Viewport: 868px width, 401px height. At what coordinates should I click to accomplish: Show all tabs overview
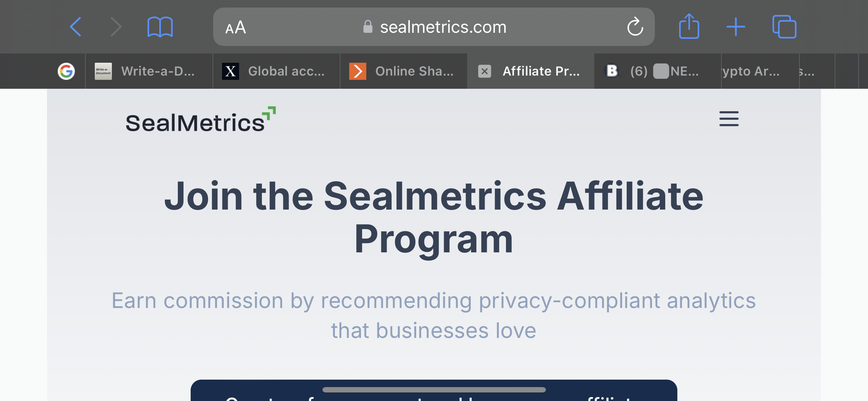coord(784,27)
